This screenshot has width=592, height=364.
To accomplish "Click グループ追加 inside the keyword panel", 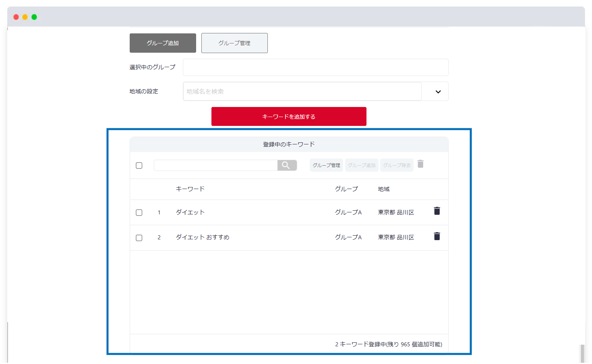I will 361,165.
